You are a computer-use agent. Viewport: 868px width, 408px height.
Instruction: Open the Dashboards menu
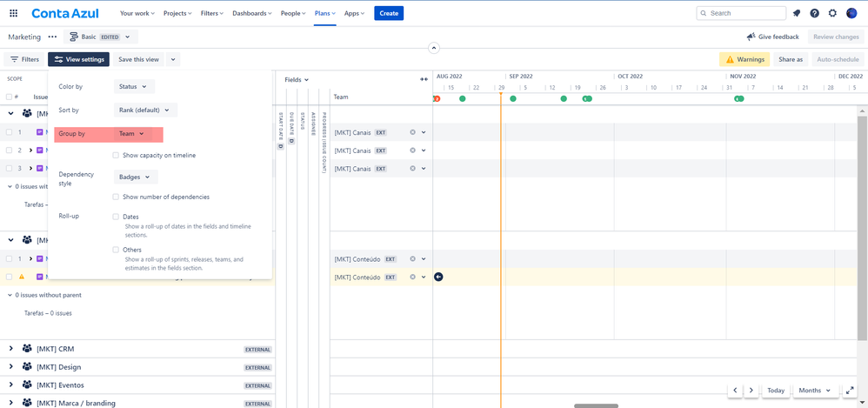point(254,13)
